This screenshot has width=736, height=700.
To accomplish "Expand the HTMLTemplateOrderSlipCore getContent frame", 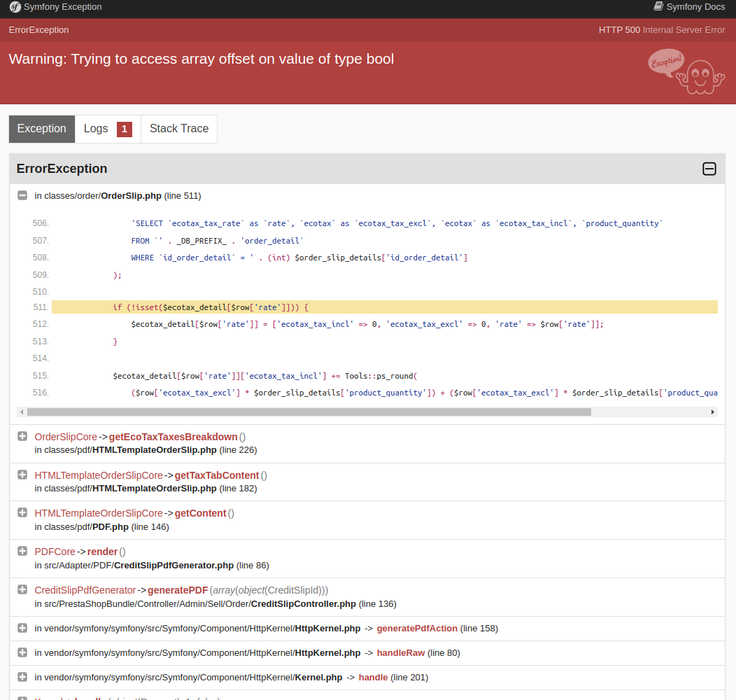I will pos(22,513).
